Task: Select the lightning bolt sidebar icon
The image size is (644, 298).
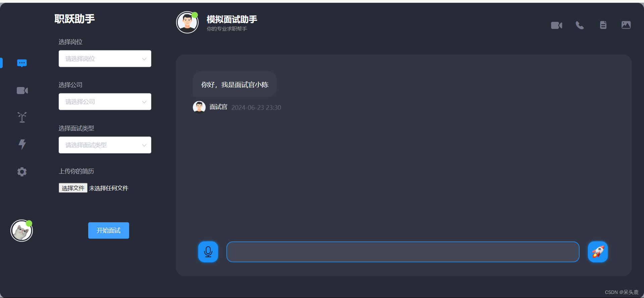Action: [22, 144]
